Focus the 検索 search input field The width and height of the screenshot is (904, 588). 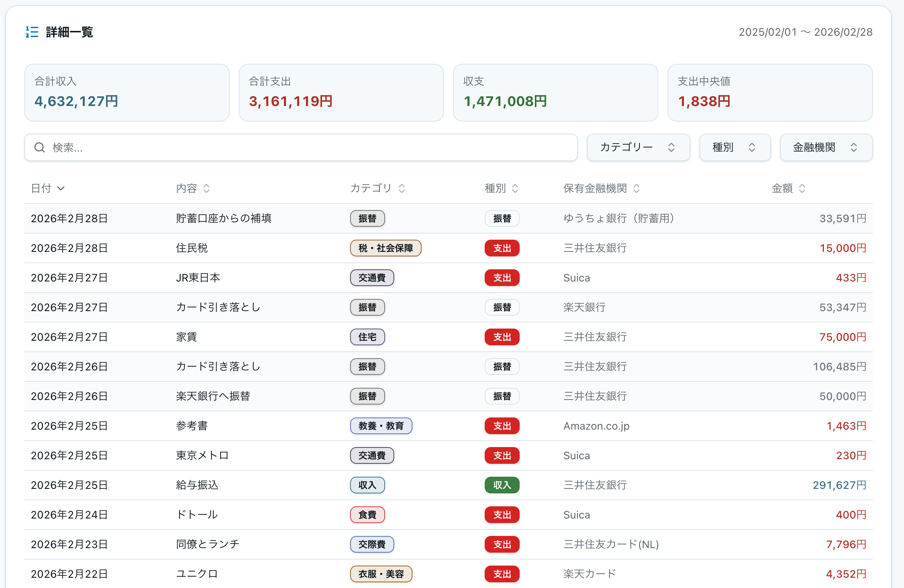[x=304, y=147]
